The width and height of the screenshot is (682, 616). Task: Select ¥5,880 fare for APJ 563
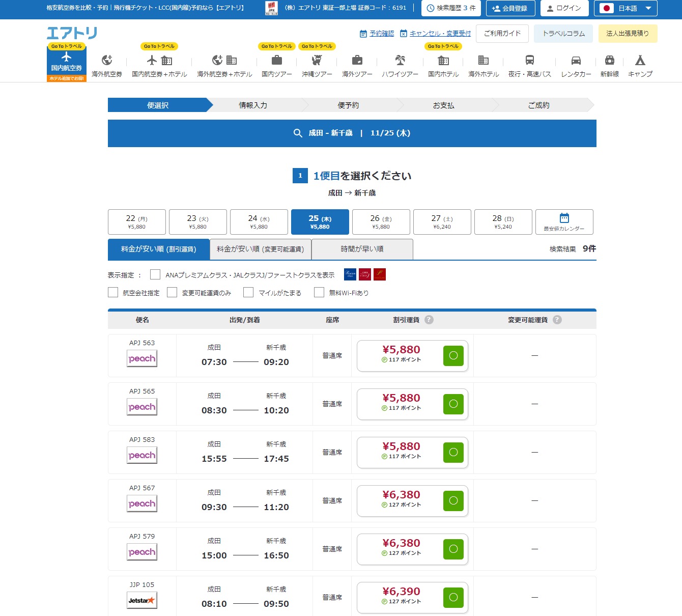click(x=412, y=355)
